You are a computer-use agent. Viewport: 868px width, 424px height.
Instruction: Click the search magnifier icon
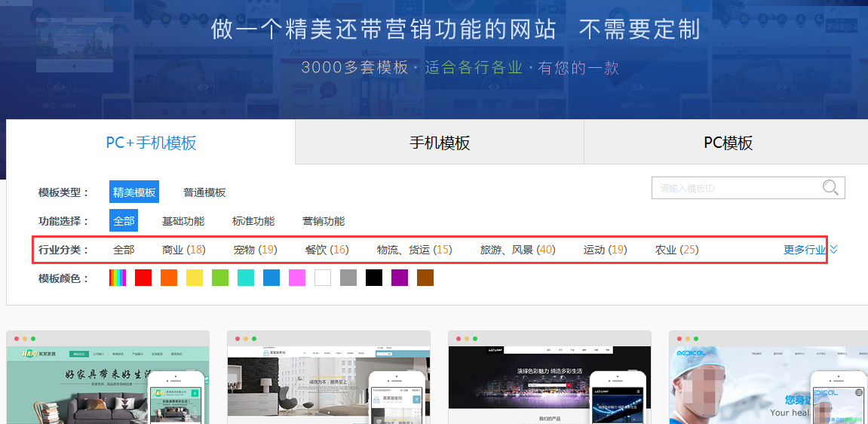[x=830, y=188]
